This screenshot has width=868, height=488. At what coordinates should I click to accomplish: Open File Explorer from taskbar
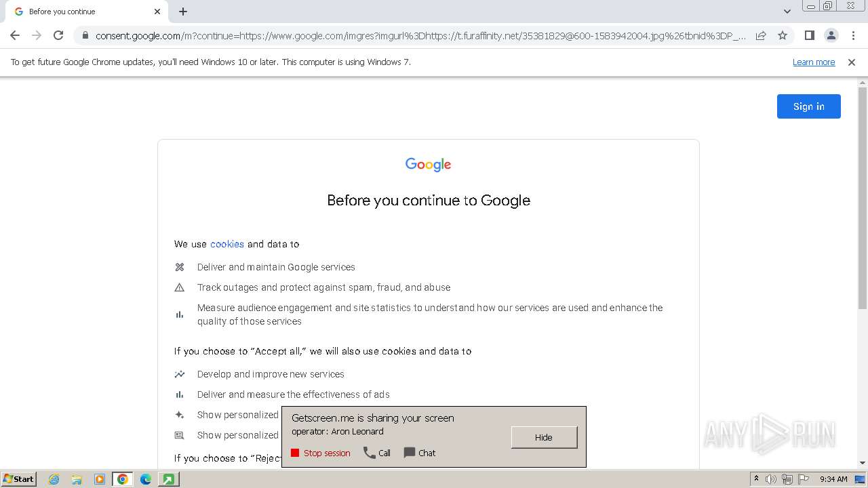[x=77, y=479]
